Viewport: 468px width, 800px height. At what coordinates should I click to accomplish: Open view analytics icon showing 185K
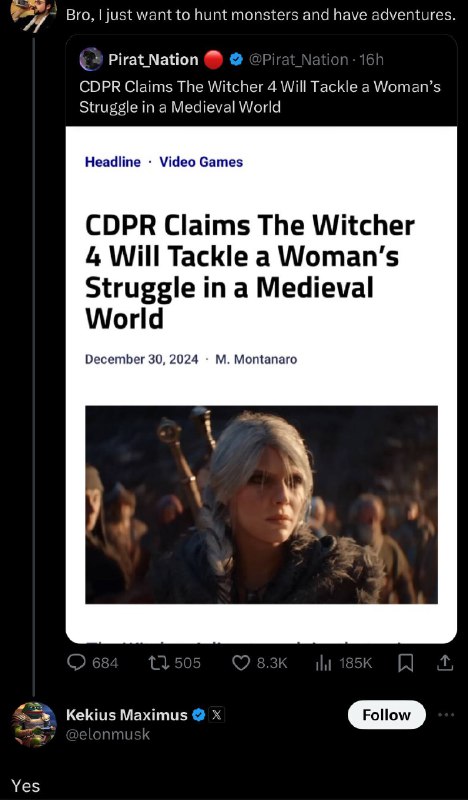[324, 663]
